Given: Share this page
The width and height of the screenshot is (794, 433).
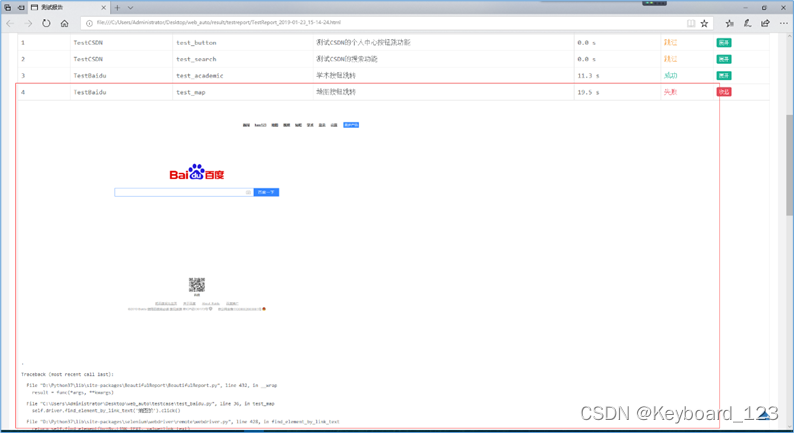Looking at the screenshot, I should coord(765,23).
